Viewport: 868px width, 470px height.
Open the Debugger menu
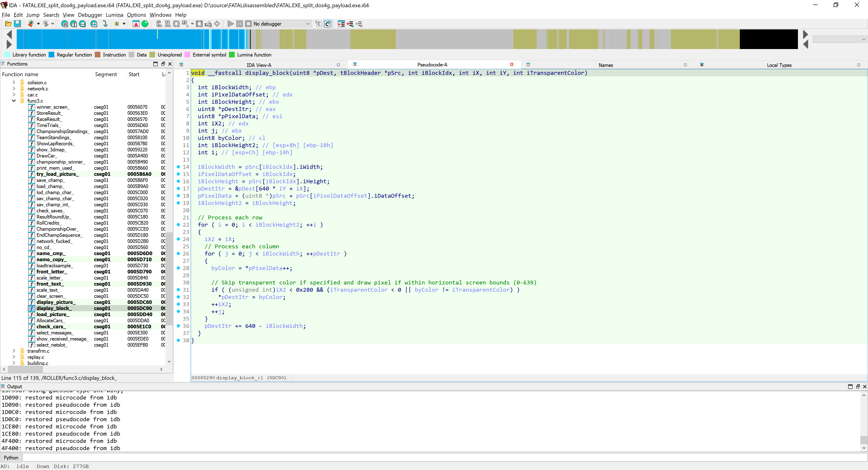[x=90, y=15]
